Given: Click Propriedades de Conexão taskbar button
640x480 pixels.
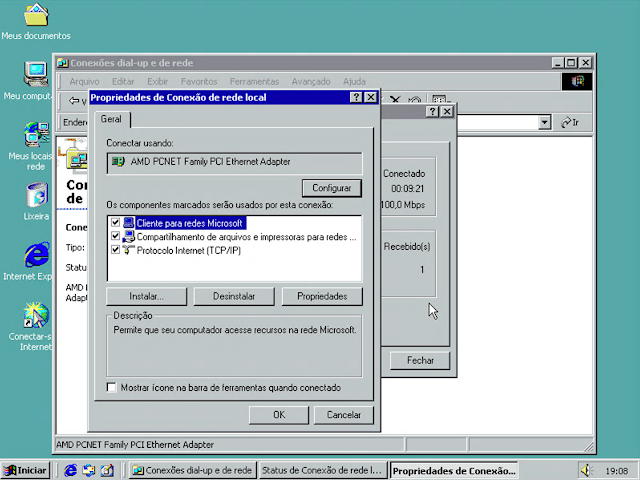Looking at the screenshot, I should [x=454, y=470].
